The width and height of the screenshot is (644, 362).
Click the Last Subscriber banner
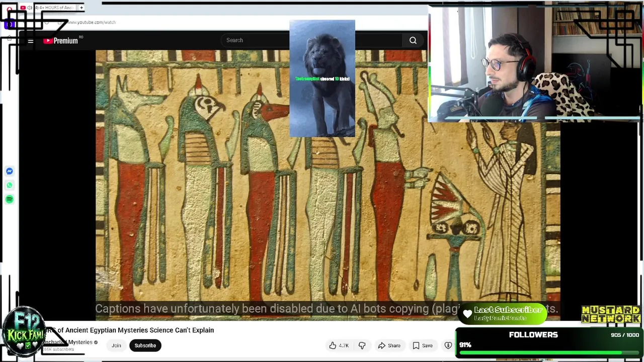tap(503, 314)
